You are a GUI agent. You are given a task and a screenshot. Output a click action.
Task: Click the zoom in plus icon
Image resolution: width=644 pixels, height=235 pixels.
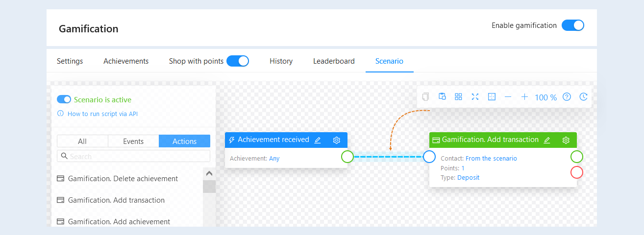[x=524, y=97]
